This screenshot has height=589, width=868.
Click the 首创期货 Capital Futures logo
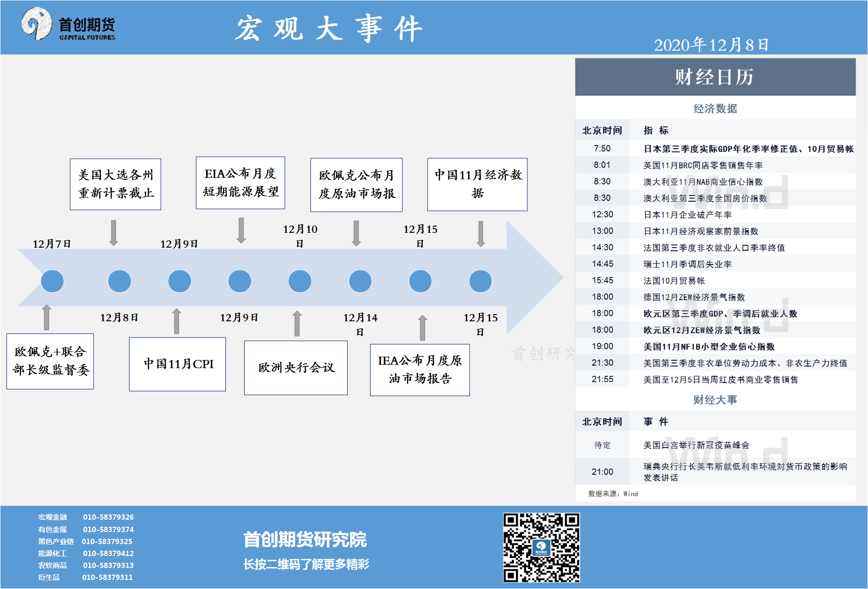click(68, 24)
